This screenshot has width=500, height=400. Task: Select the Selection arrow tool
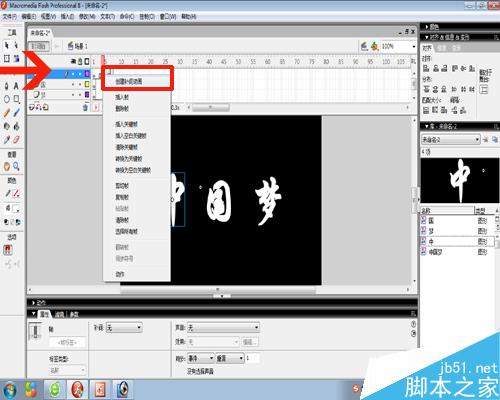coord(6,45)
